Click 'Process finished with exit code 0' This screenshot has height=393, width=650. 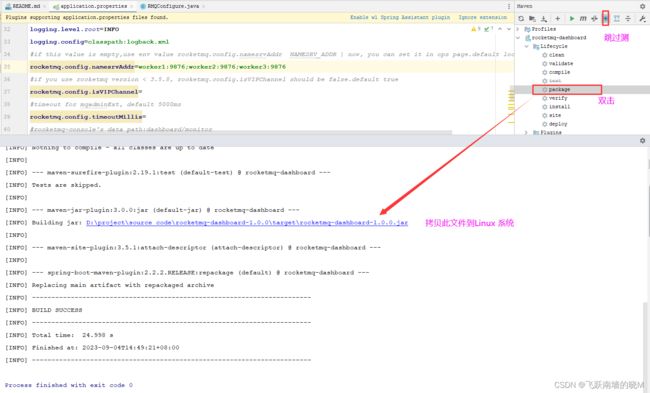[x=69, y=385]
